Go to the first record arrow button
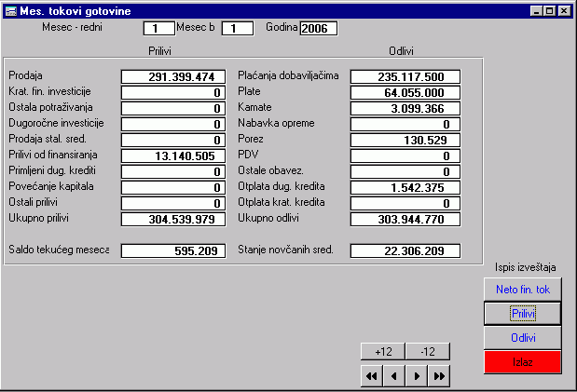The image size is (577, 392). pos(372,376)
